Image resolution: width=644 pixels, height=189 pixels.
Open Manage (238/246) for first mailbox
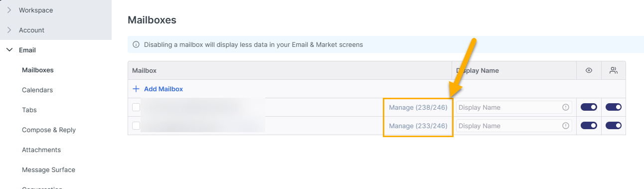pyautogui.click(x=418, y=107)
